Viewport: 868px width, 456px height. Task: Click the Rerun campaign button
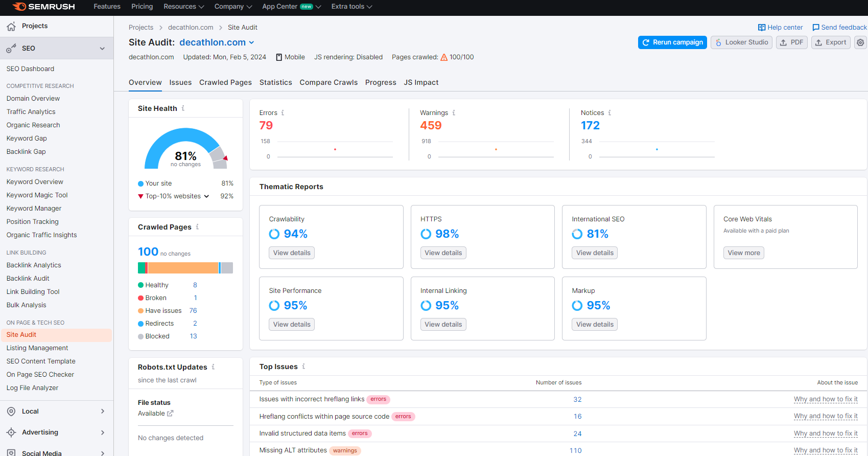(x=672, y=42)
